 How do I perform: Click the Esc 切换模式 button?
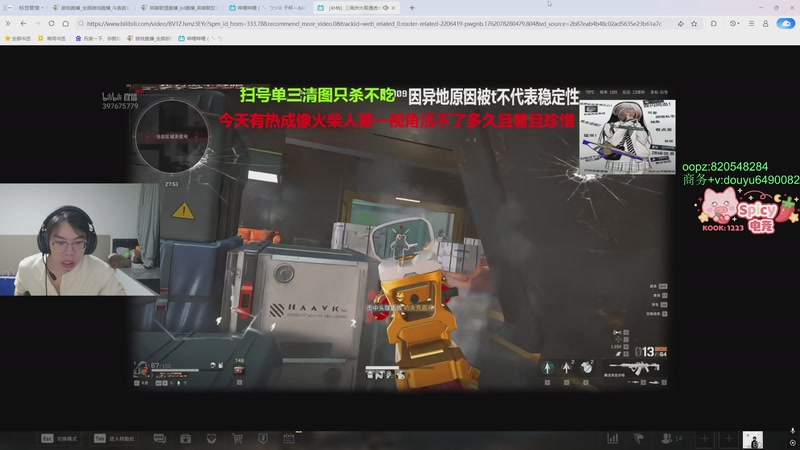pyautogui.click(x=59, y=438)
